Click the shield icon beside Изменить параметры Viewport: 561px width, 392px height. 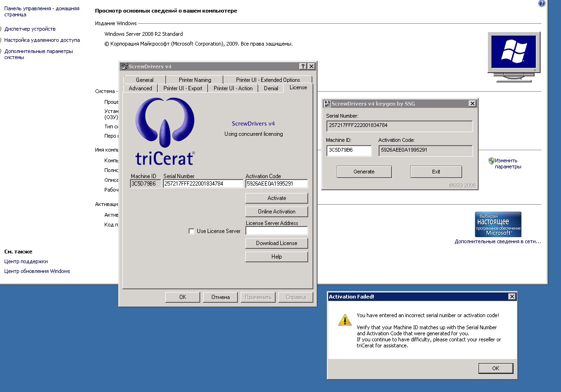[491, 161]
